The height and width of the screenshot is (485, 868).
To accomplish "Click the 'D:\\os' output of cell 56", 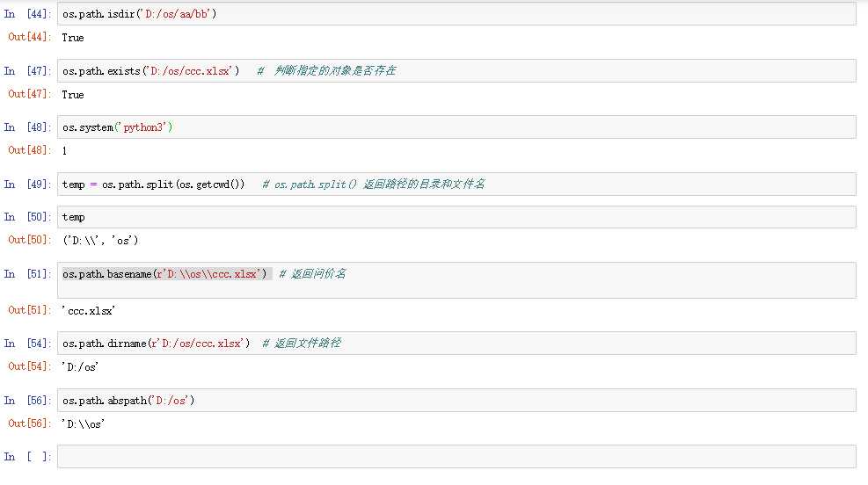I will point(84,423).
